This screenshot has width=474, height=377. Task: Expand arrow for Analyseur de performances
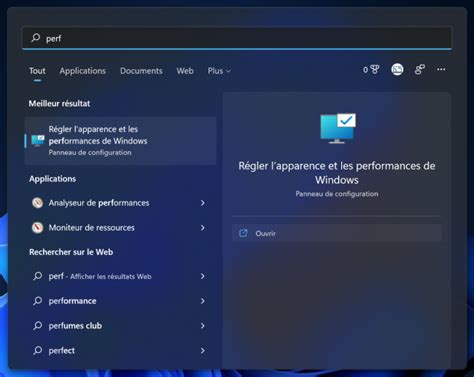203,203
